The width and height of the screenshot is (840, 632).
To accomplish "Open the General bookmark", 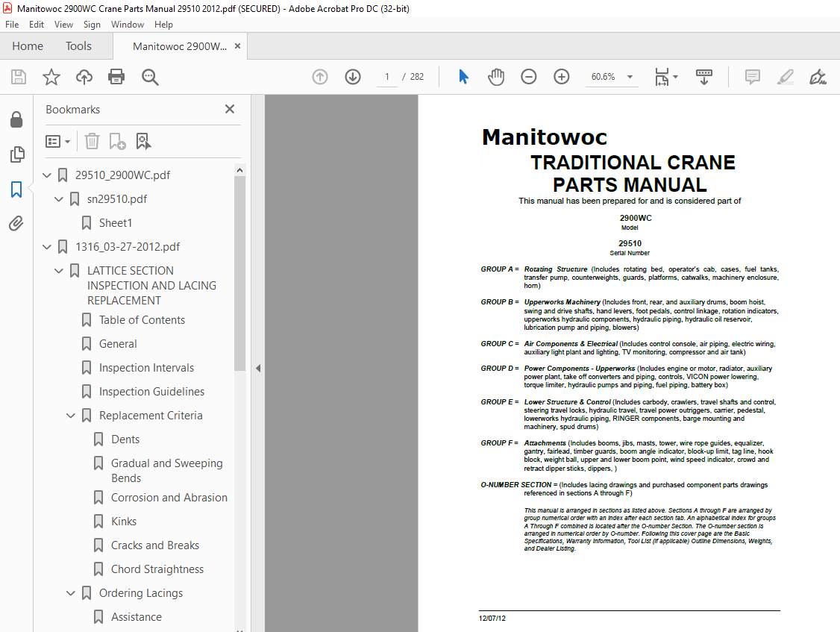I will tap(117, 343).
